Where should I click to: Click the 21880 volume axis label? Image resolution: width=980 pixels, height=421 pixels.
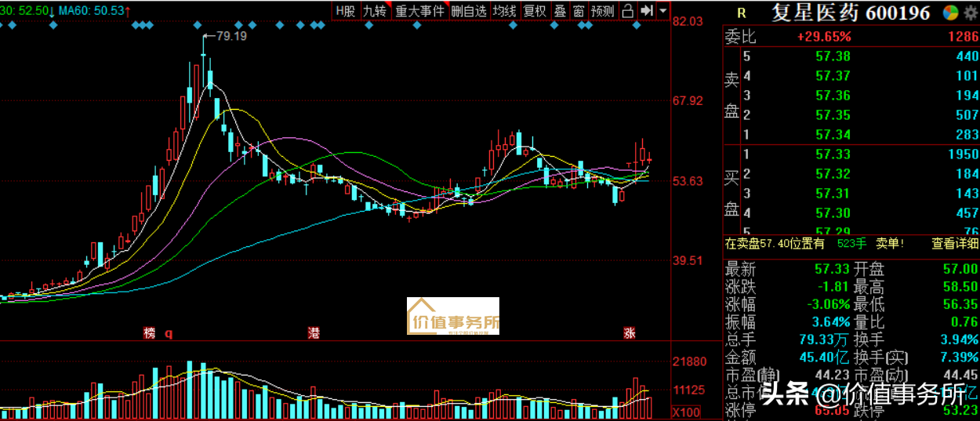(x=690, y=361)
